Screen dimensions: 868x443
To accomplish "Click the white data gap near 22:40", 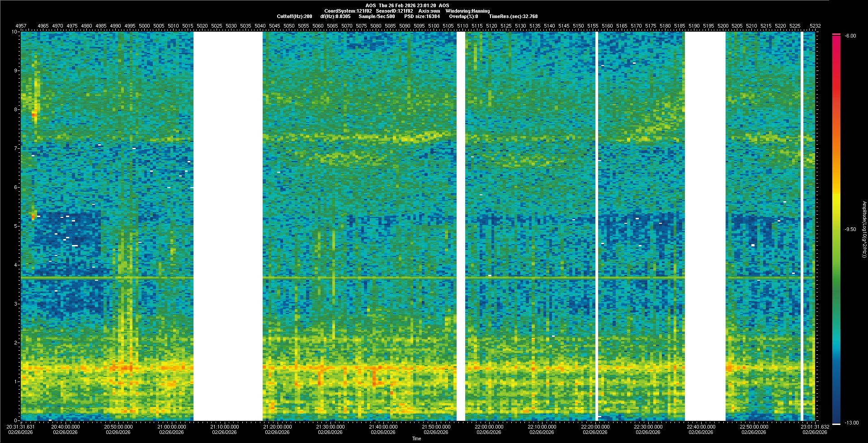I will click(705, 226).
